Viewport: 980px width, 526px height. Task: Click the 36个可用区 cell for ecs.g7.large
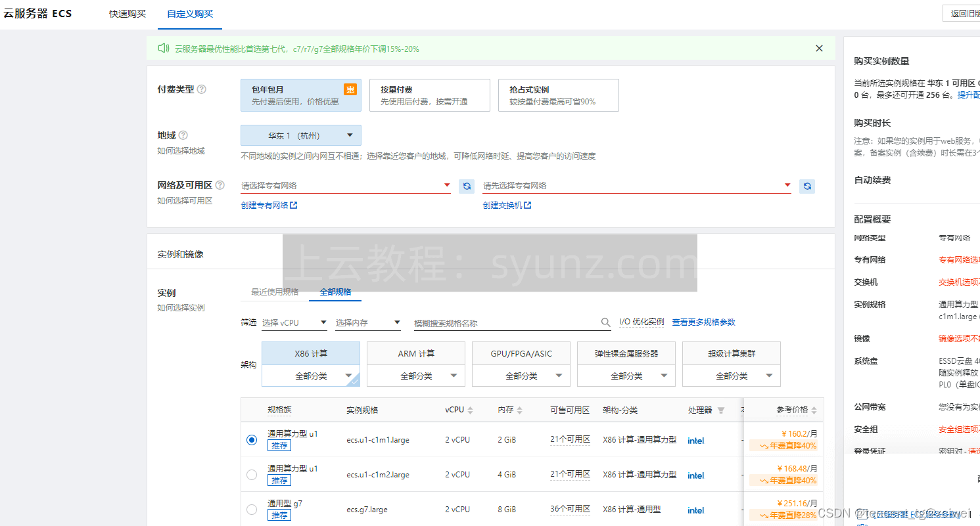click(x=570, y=509)
